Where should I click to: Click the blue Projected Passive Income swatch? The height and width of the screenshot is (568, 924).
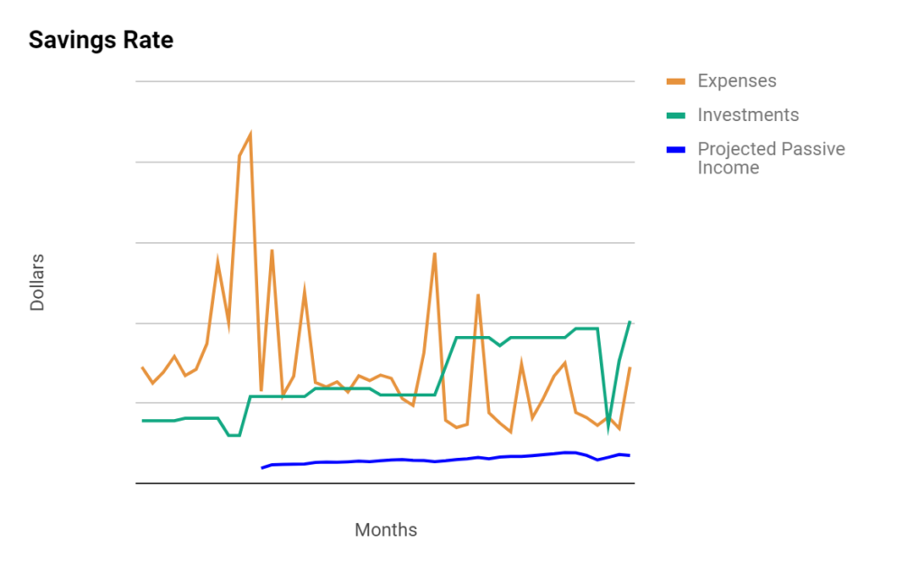pyautogui.click(x=675, y=150)
